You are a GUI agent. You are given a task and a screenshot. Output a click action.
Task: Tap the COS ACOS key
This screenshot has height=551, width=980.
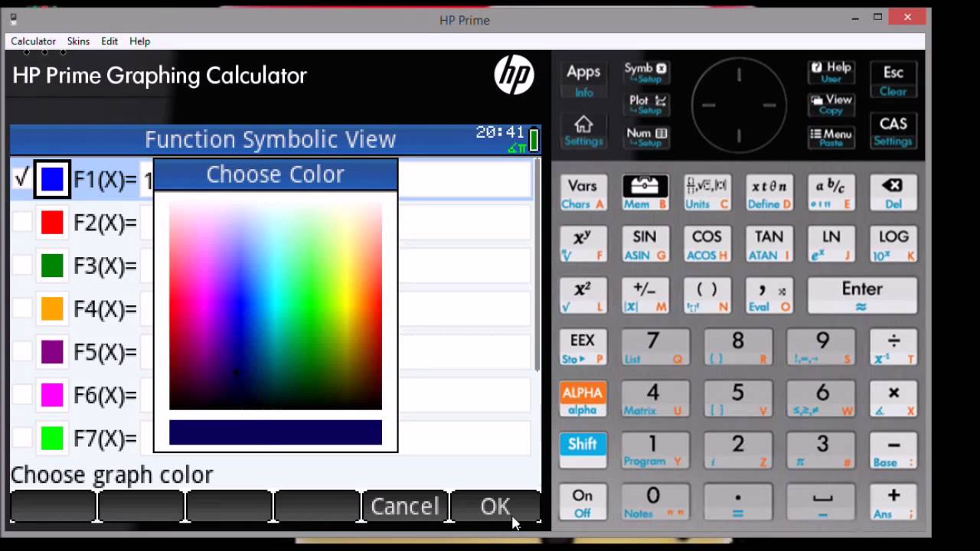[707, 244]
